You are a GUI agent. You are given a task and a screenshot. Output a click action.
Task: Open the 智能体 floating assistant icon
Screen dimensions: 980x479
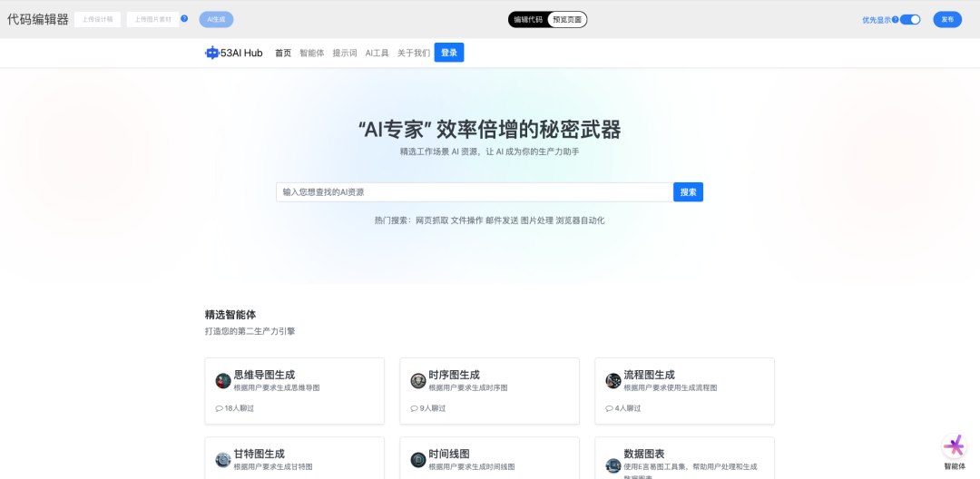click(954, 446)
